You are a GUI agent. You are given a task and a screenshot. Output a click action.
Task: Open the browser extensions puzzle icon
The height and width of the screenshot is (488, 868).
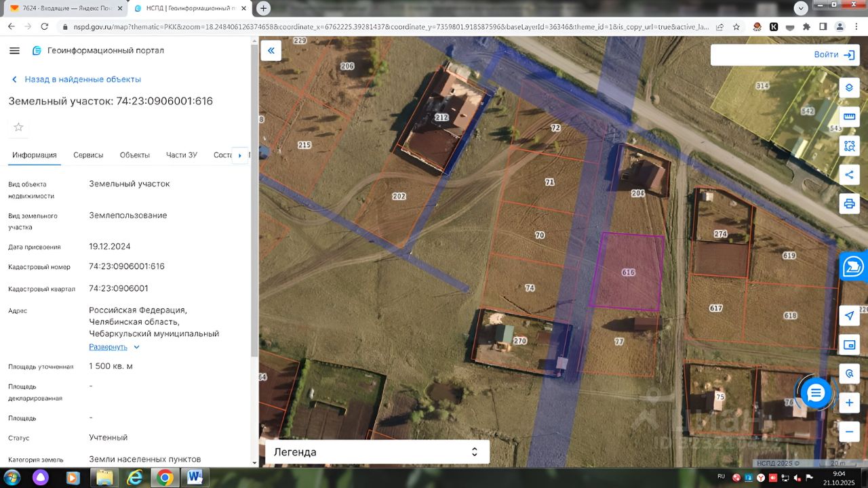(806, 27)
